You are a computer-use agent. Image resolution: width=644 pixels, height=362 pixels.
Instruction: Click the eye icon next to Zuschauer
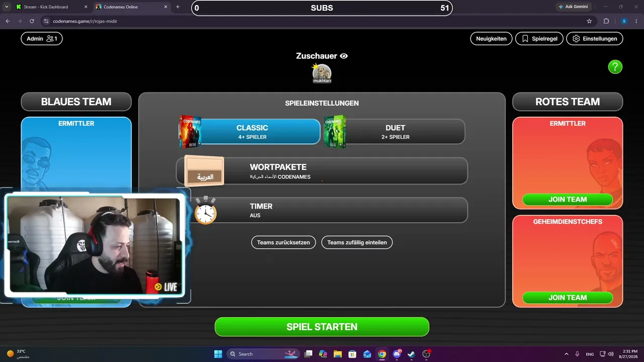coord(344,56)
